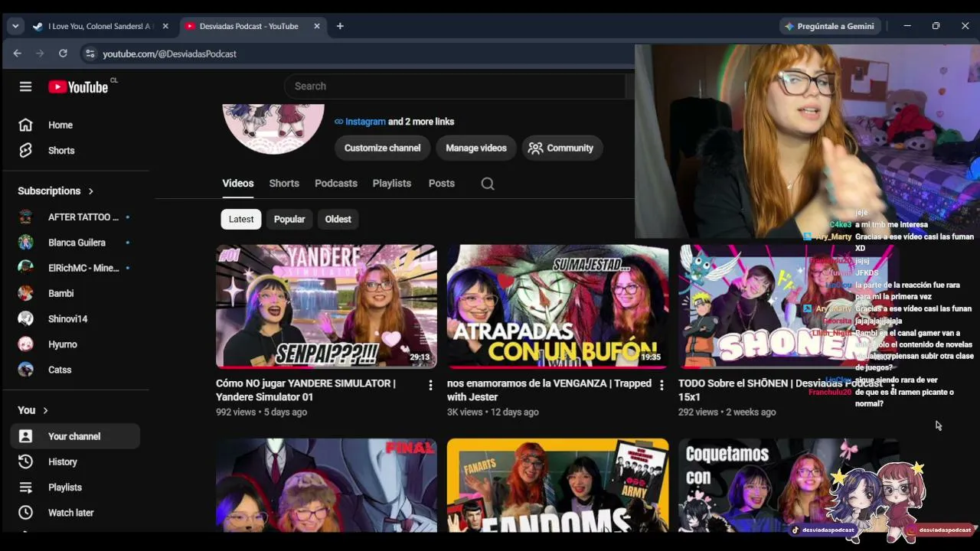
Task: Open Blanca Guilera subscription channel
Action: point(75,243)
